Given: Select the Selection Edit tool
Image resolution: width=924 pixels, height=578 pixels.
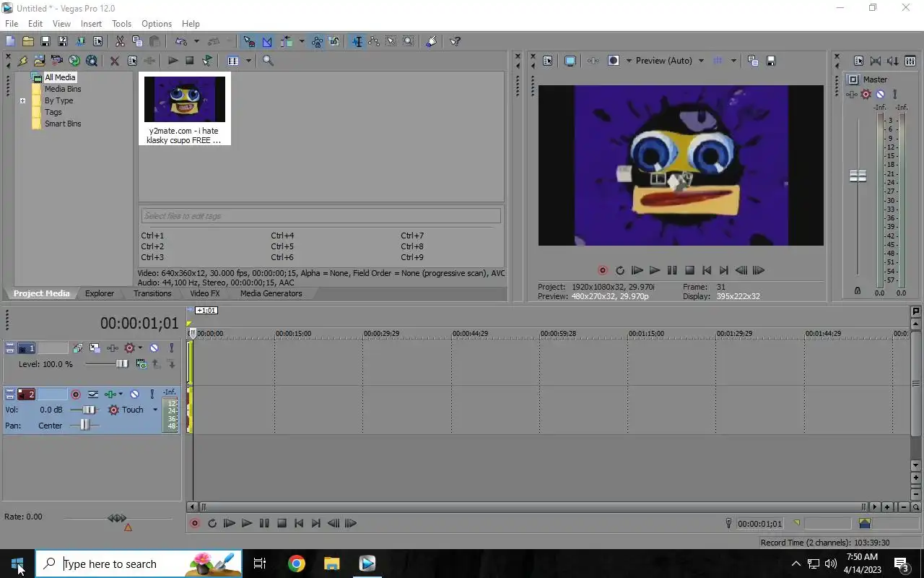Looking at the screenshot, I should (391, 41).
